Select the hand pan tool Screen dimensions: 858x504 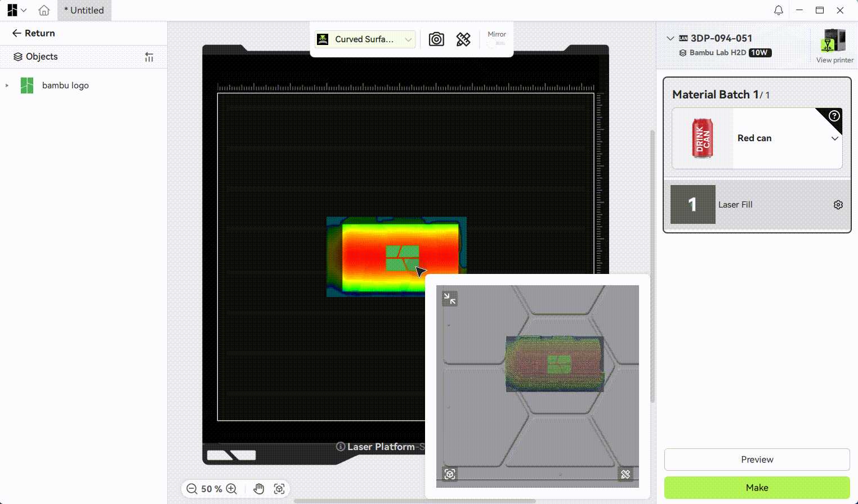(258, 489)
